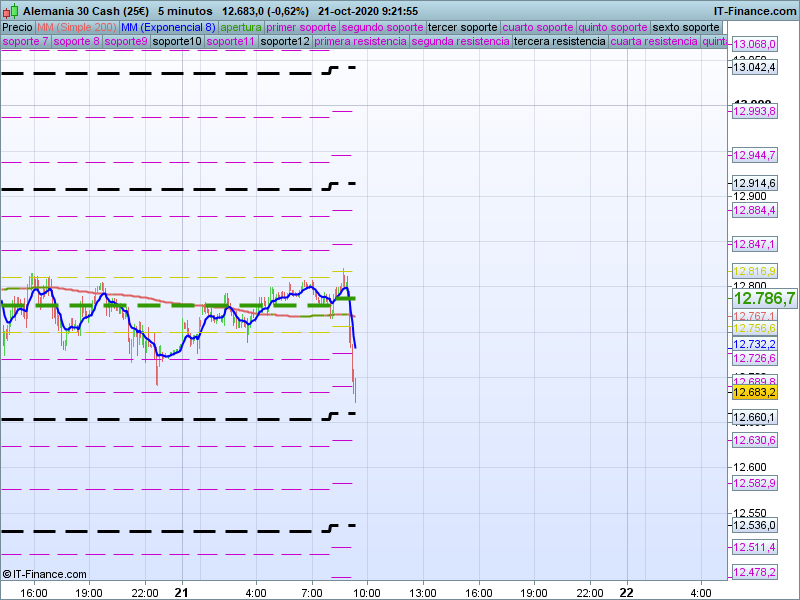Click the 5 minutos timeframe label

185,10
